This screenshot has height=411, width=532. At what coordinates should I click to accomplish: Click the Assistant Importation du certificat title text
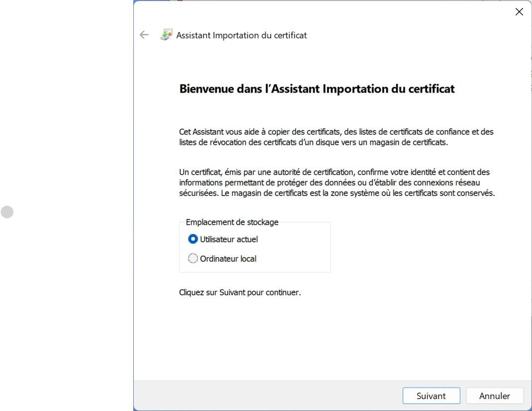click(242, 35)
